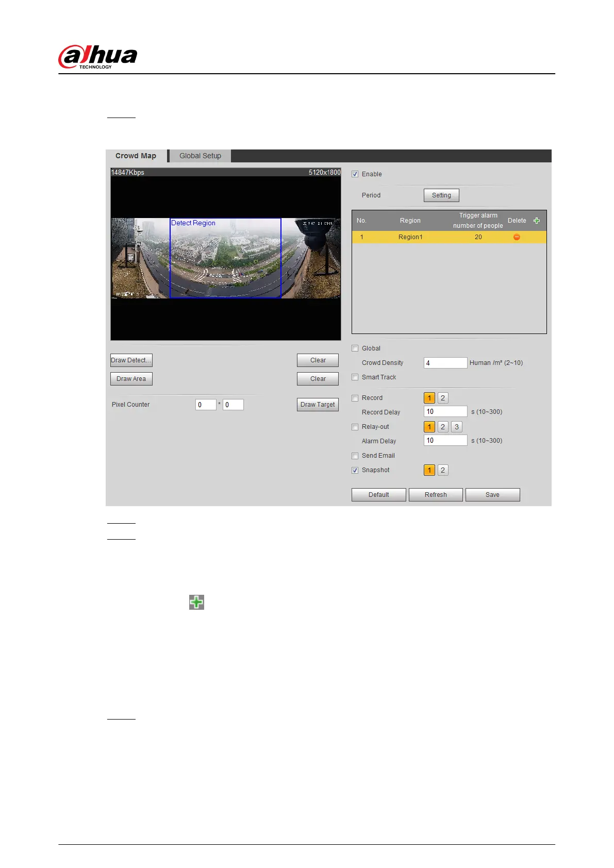The image size is (614, 868).
Task: Click the 14847Kbps bitrate label
Action: (x=128, y=172)
